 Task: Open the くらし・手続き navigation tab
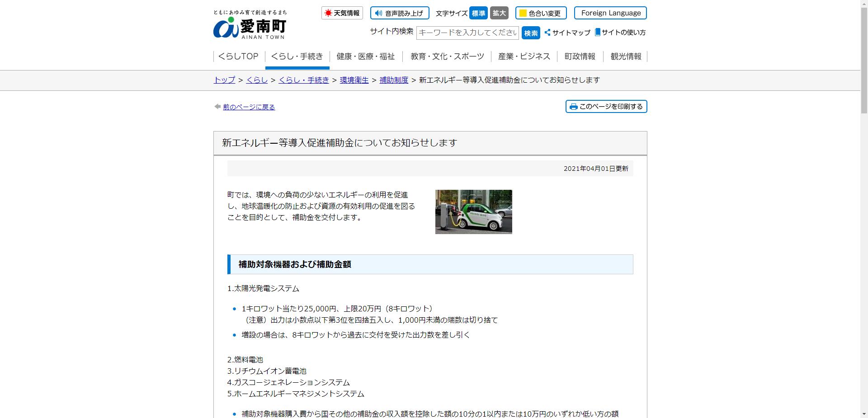[x=297, y=56]
